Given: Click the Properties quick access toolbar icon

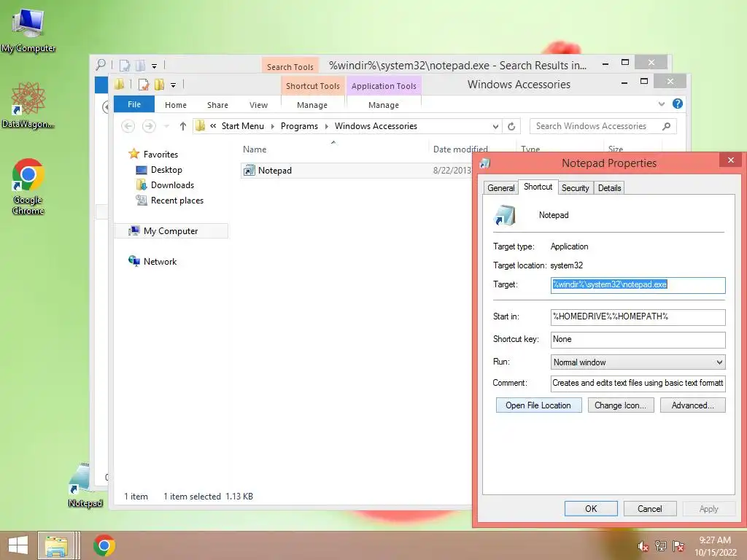Looking at the screenshot, I should (143, 85).
